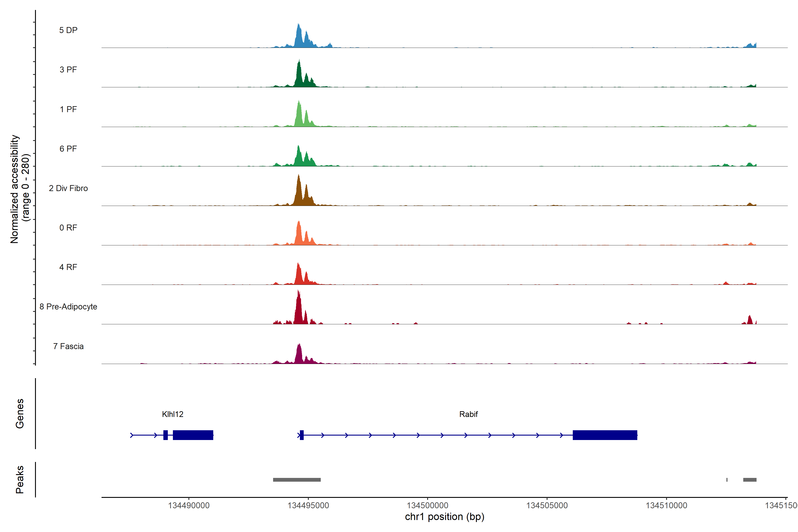Click the large Rabif last exon block

coord(605,435)
